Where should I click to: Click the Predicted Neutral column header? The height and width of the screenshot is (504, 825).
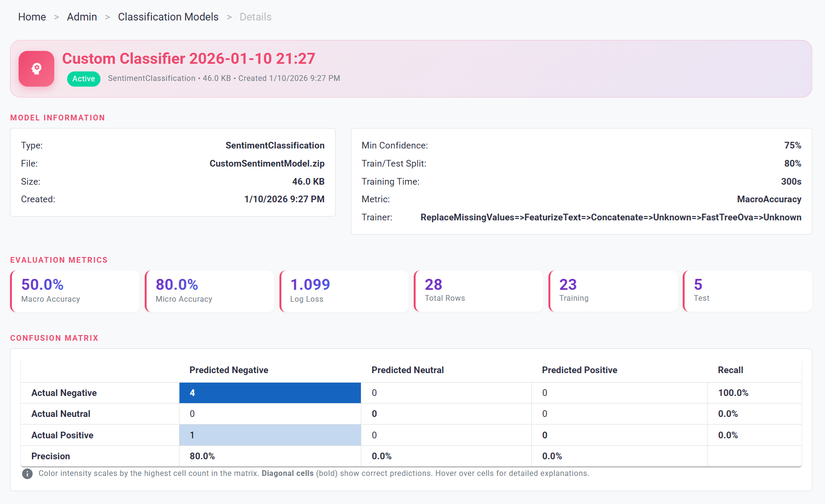[408, 370]
